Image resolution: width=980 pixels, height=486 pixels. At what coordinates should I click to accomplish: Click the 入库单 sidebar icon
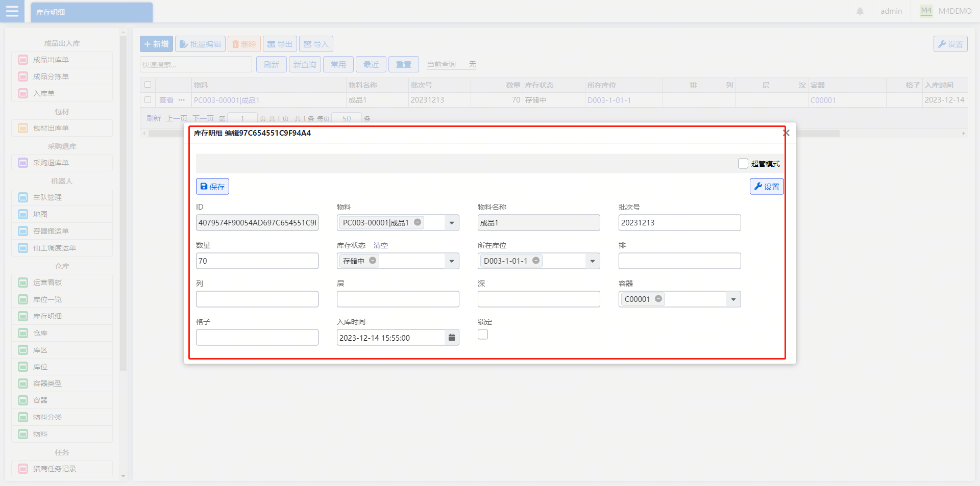point(23,93)
